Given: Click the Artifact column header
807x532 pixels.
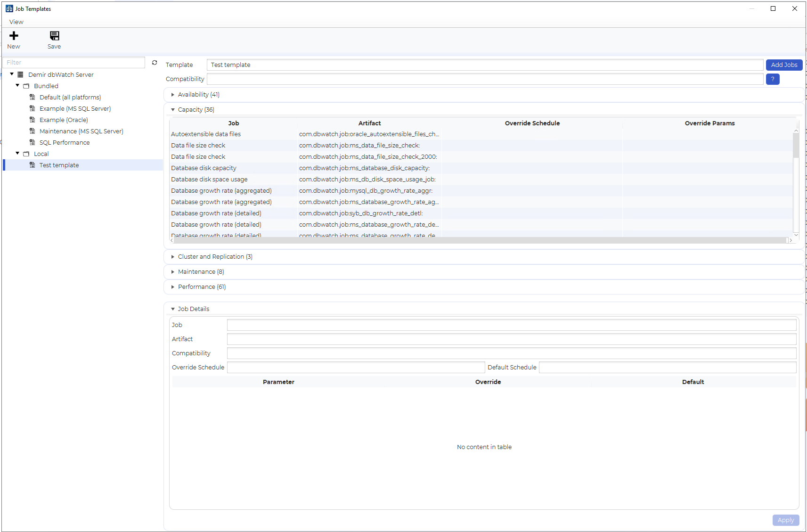Looking at the screenshot, I should coord(369,123).
